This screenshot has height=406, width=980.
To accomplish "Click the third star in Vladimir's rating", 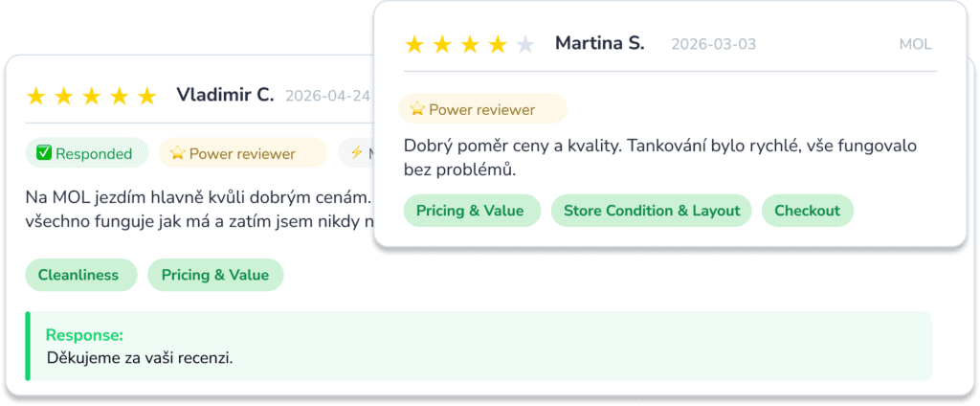I will point(92,96).
